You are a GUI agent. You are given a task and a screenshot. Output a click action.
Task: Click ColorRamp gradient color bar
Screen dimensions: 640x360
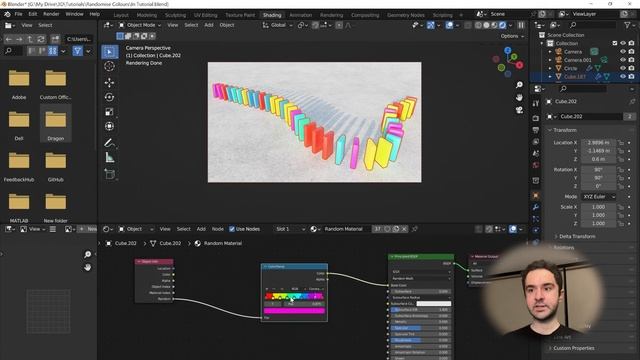294,296
